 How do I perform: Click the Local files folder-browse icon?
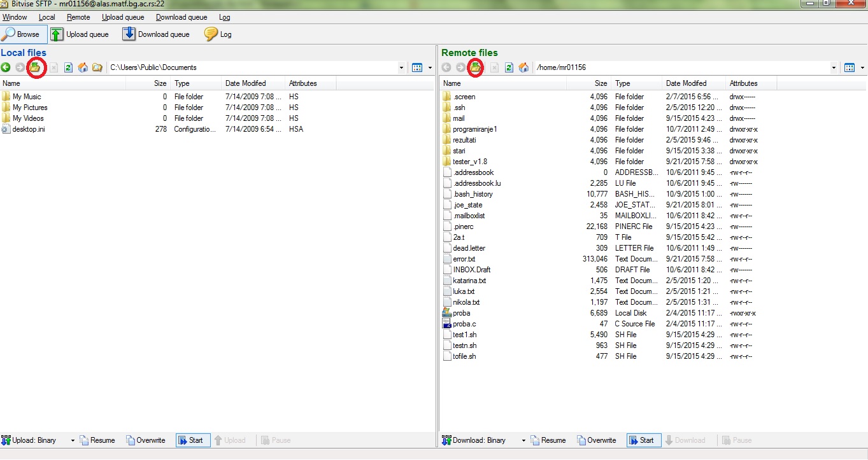pos(97,67)
